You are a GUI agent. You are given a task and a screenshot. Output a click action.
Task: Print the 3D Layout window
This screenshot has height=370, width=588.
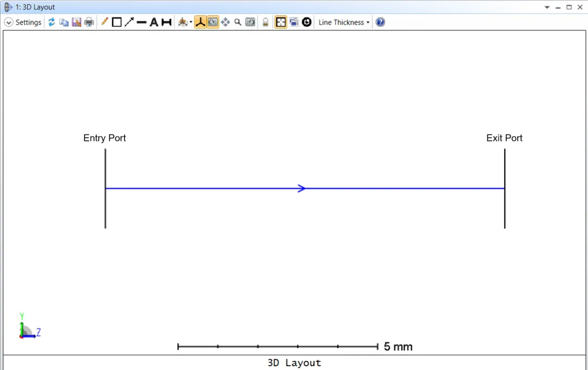point(89,22)
